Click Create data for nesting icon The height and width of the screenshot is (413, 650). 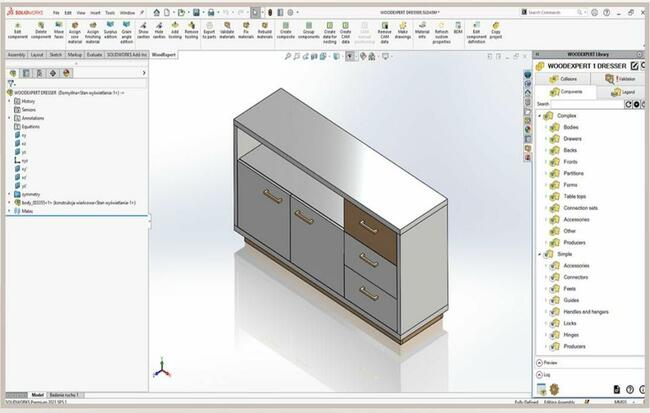(x=330, y=33)
